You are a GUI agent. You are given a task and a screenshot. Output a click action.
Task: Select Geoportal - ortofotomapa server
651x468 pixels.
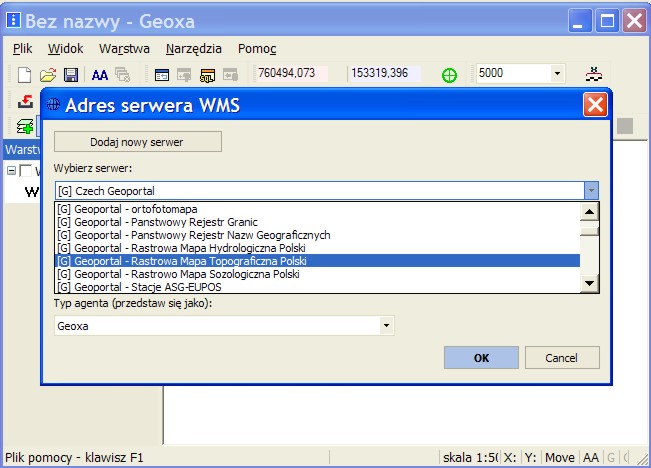[x=318, y=209]
